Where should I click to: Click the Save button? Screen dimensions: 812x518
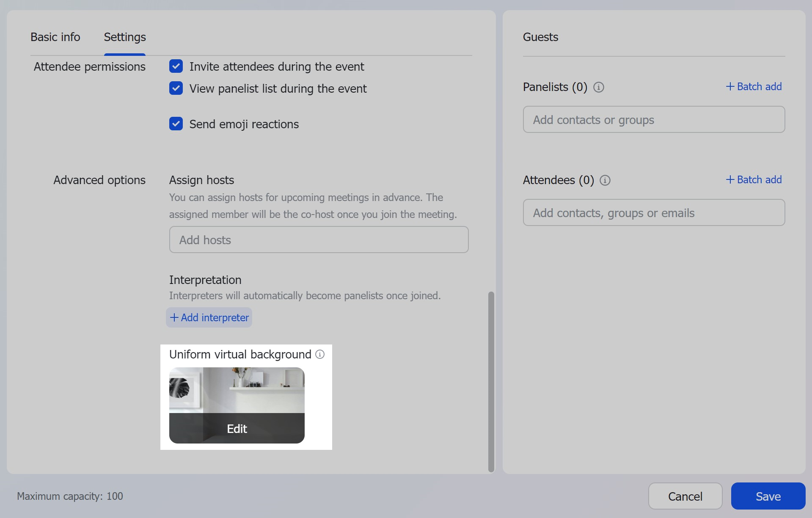pyautogui.click(x=768, y=496)
